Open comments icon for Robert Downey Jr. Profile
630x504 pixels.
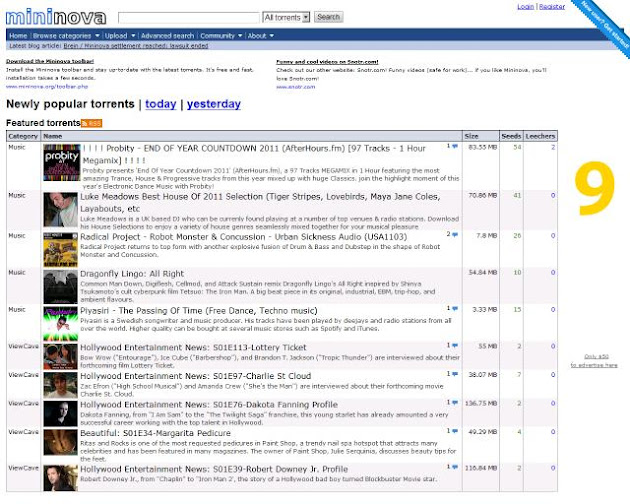tap(455, 467)
